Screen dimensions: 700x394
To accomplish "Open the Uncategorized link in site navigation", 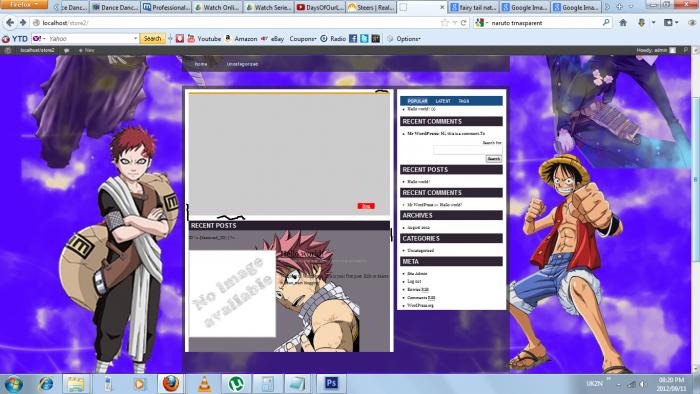I will tap(242, 64).
